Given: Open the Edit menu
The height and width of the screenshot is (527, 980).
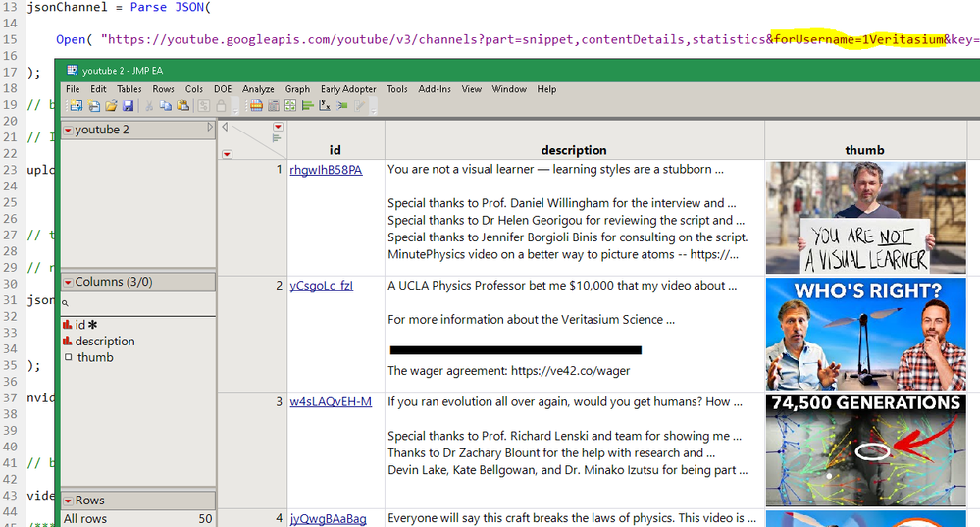Looking at the screenshot, I should point(98,89).
